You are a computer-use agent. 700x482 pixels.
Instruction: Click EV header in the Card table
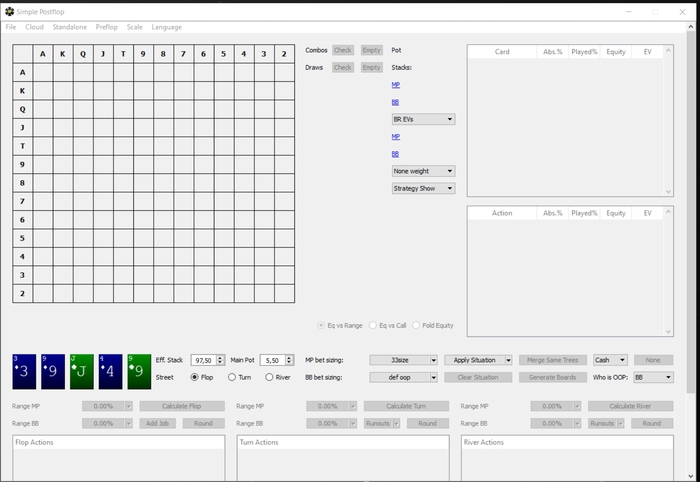[x=647, y=52]
